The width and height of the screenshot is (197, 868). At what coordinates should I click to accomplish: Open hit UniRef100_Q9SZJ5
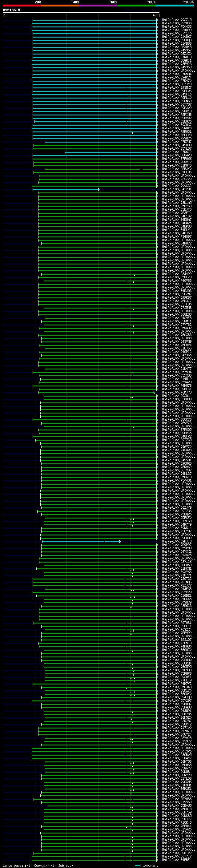pyautogui.click(x=177, y=20)
